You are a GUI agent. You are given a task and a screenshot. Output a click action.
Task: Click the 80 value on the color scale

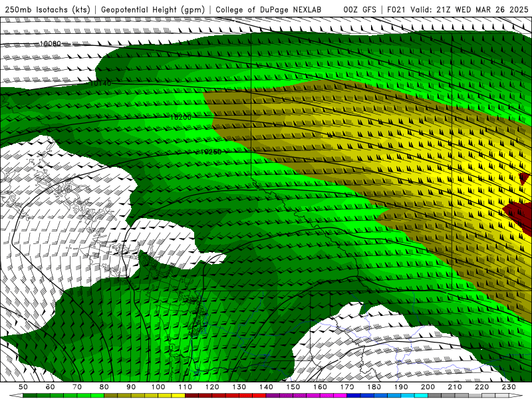[x=104, y=387]
